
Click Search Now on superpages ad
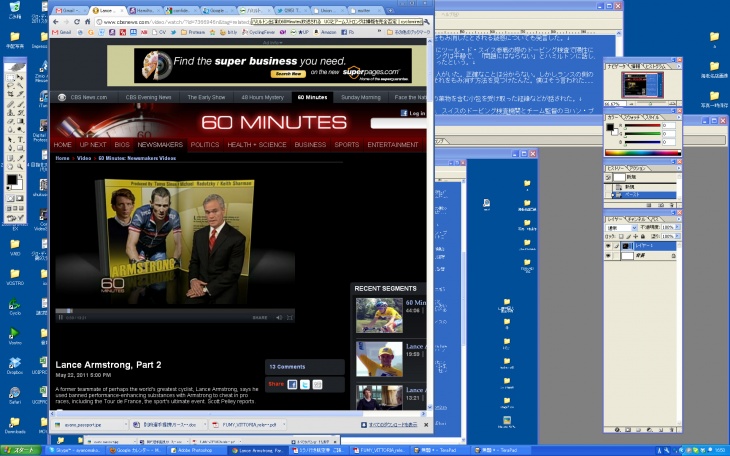click(x=288, y=74)
